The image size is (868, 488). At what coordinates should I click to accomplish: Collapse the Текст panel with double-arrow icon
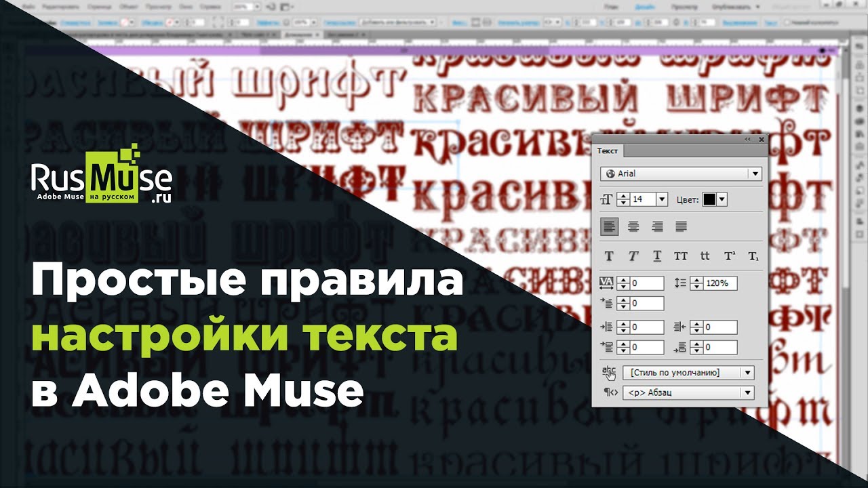pyautogui.click(x=748, y=139)
